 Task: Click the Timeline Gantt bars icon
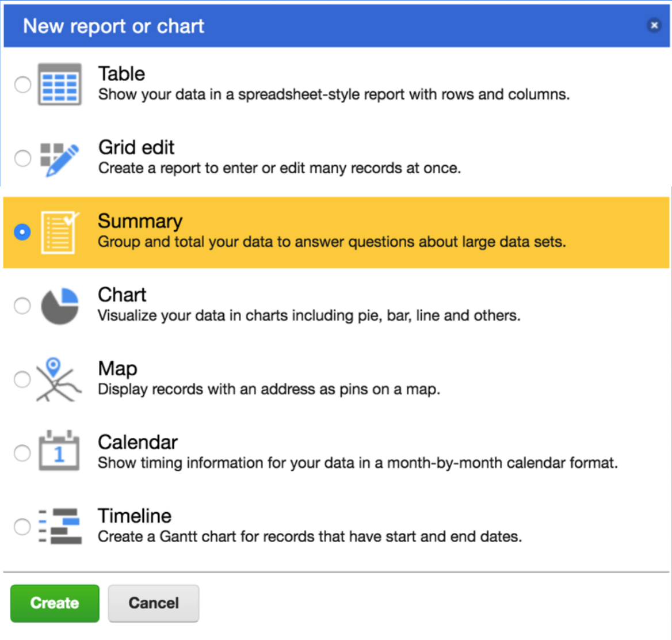click(x=59, y=526)
